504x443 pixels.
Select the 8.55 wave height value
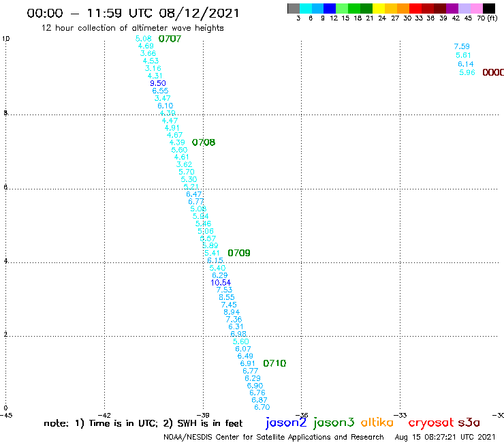(227, 298)
